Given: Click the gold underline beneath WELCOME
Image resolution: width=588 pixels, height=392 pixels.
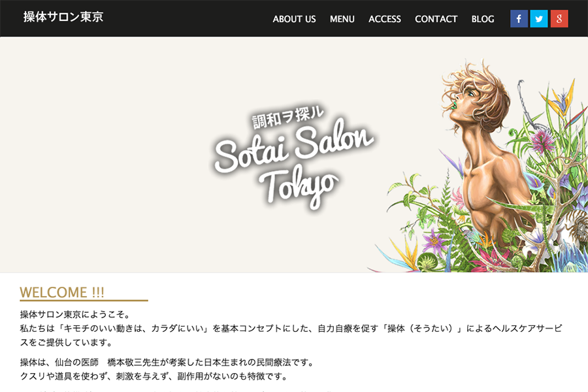Looking at the screenshot, I should 84,301.
